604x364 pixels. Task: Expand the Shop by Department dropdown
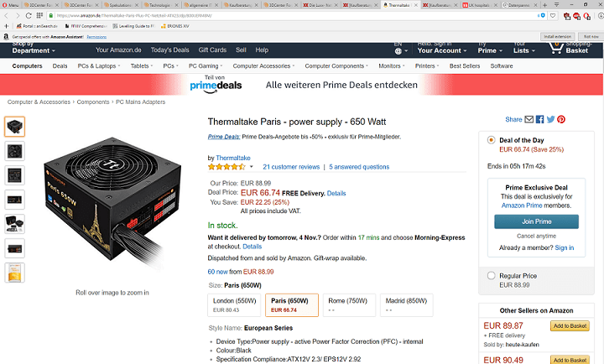point(34,48)
